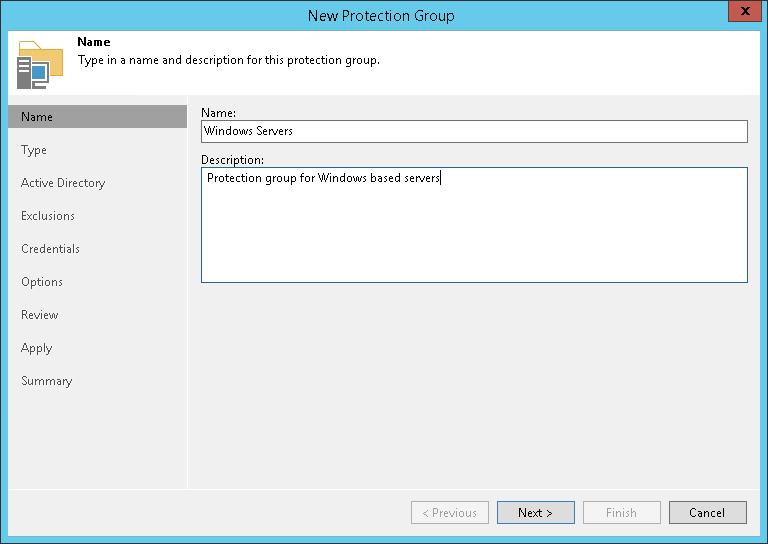Focus the Description text area
The height and width of the screenshot is (544, 768).
coord(474,225)
